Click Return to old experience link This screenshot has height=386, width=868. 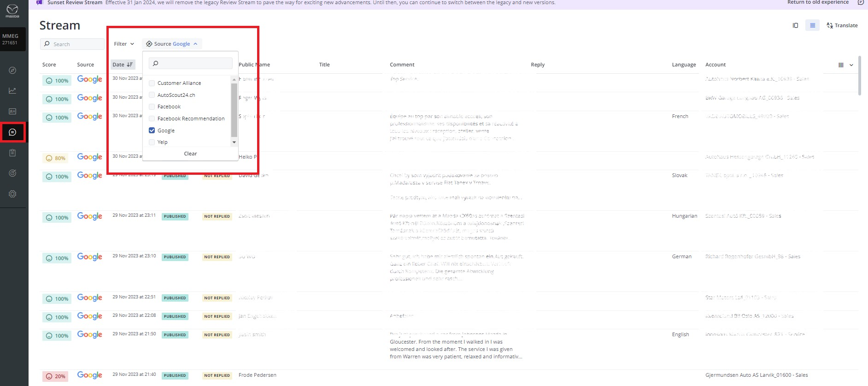[818, 2]
